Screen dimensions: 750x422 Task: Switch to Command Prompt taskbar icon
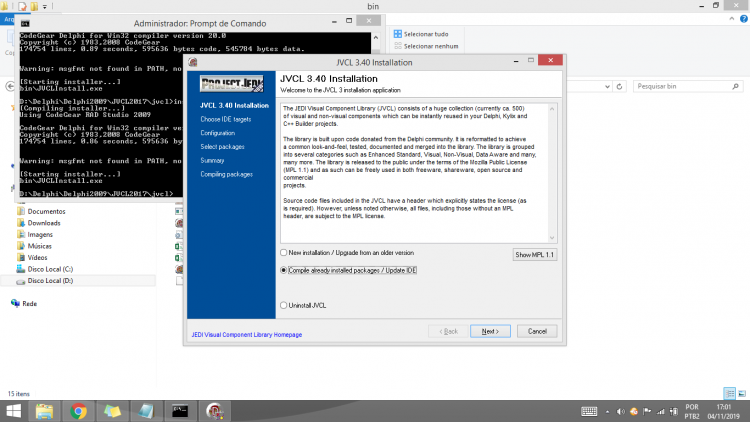click(180, 411)
